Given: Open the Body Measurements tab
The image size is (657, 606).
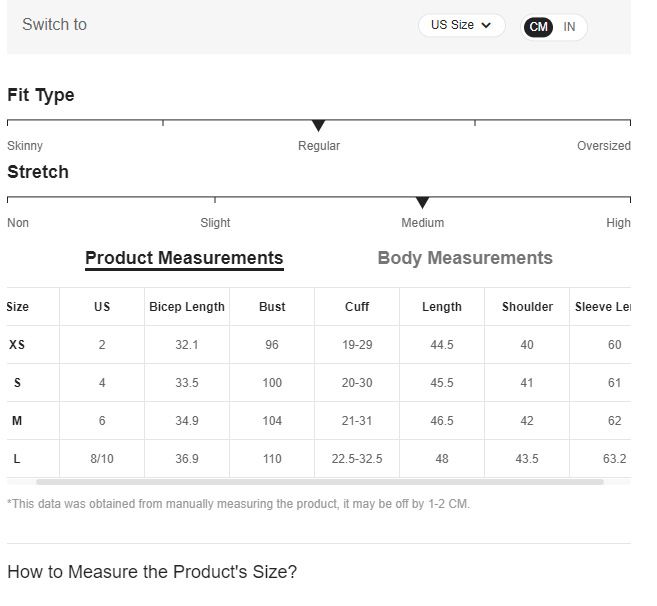Looking at the screenshot, I should pos(464,258).
